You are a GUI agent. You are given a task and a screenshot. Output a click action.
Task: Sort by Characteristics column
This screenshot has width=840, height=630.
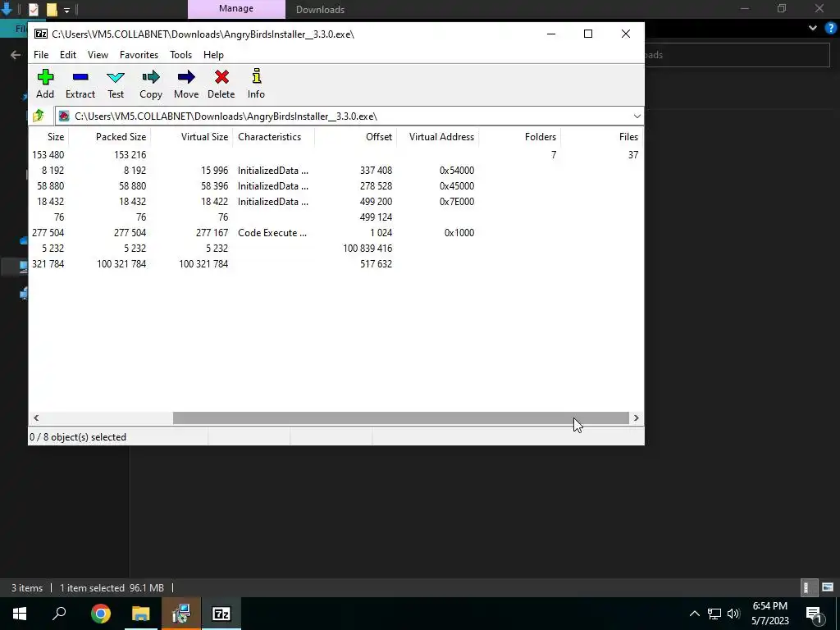tap(273, 137)
